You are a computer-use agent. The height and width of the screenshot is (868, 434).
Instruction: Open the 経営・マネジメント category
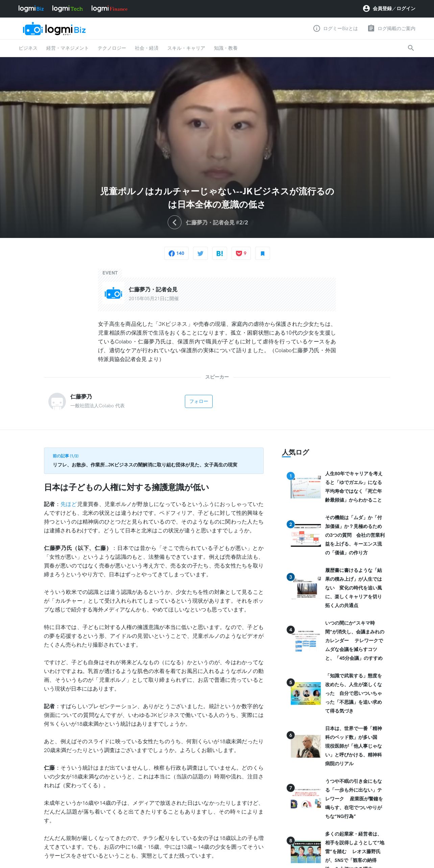click(67, 48)
